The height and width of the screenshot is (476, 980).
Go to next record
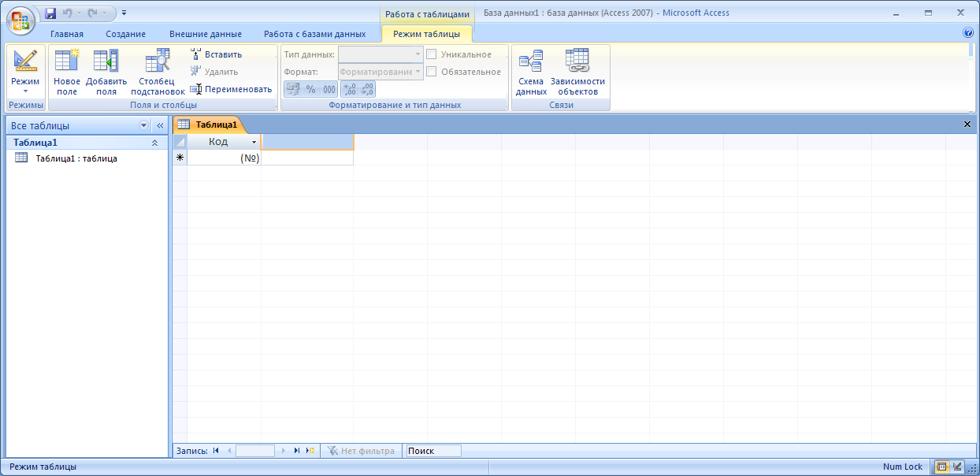coord(284,451)
